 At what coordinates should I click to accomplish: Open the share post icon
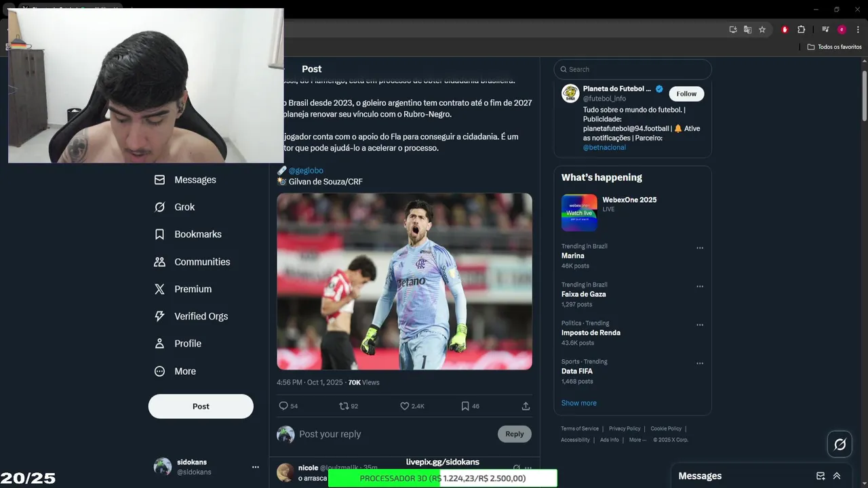[x=526, y=406]
